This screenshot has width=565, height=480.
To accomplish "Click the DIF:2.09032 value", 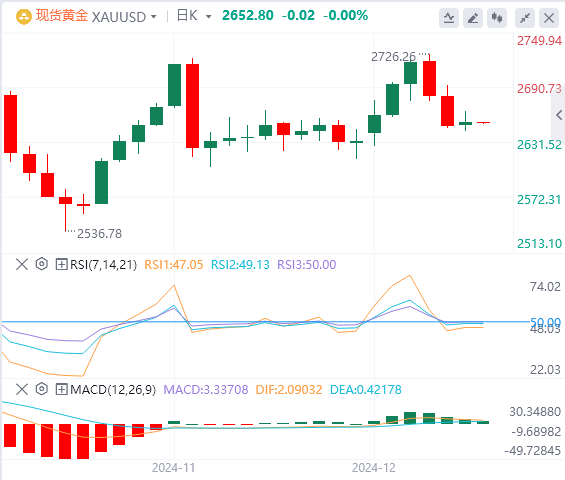I will 289,390.
